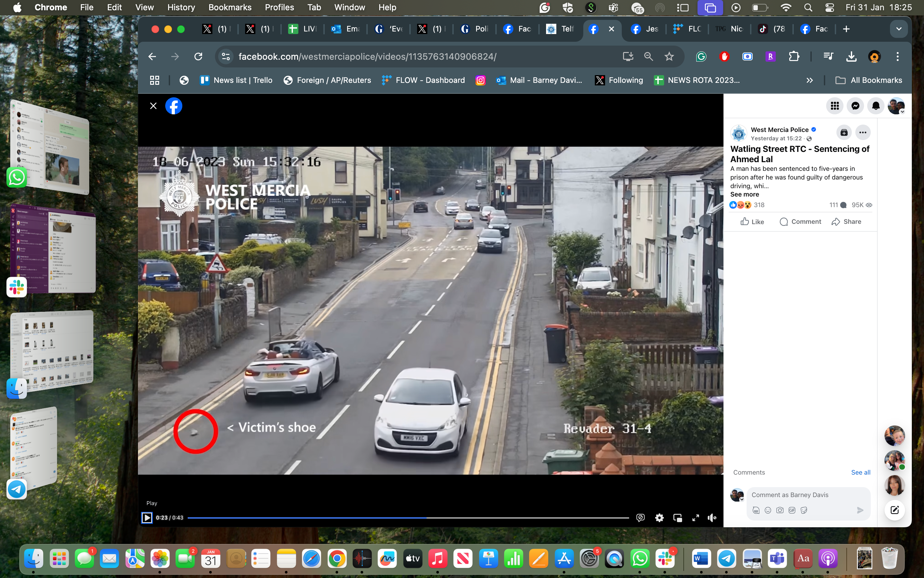Open the Grammarly extension

(701, 57)
